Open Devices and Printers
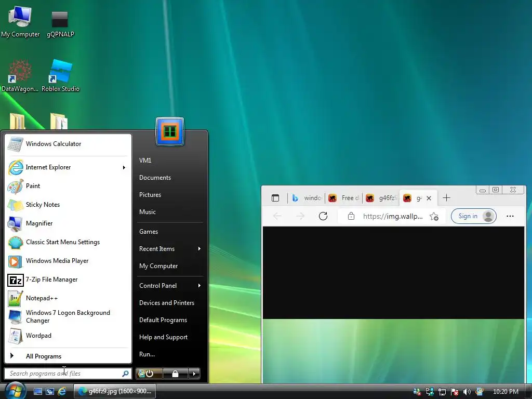This screenshot has width=532, height=399. 170,303
